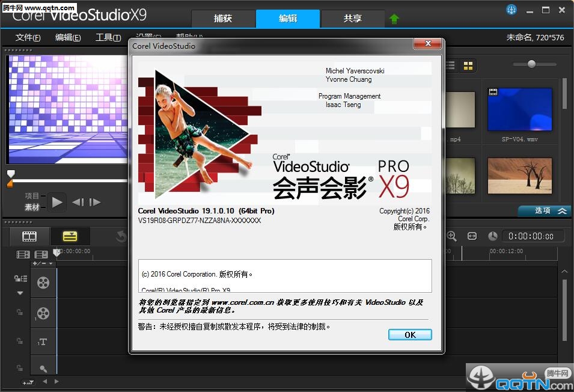The image size is (574, 392).
Task: Select the video track reel icon
Action: [43, 283]
